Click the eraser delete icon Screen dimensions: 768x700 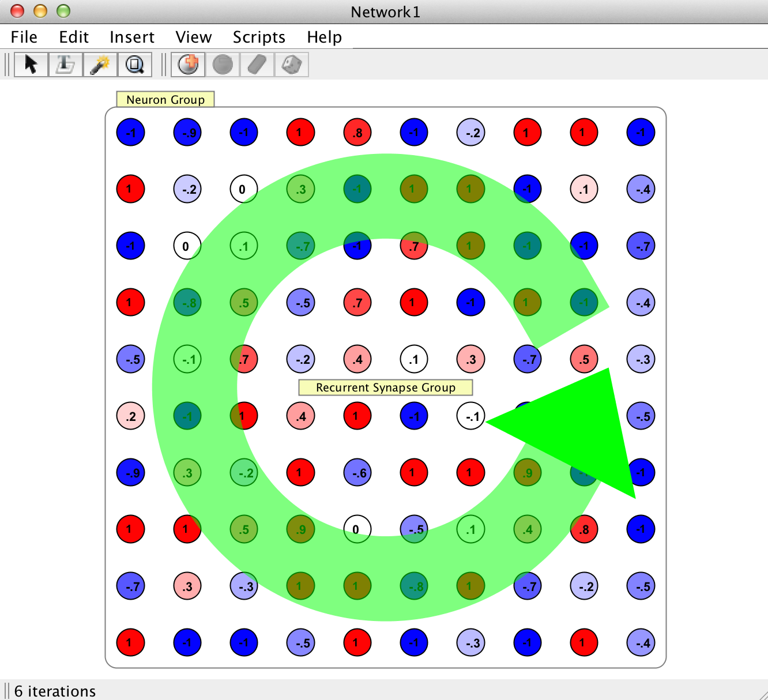[x=257, y=65]
